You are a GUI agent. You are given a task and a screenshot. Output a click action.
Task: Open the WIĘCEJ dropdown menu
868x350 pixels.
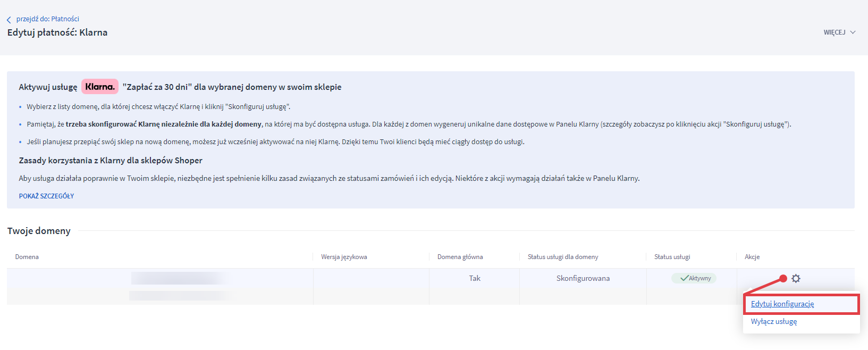(x=839, y=32)
